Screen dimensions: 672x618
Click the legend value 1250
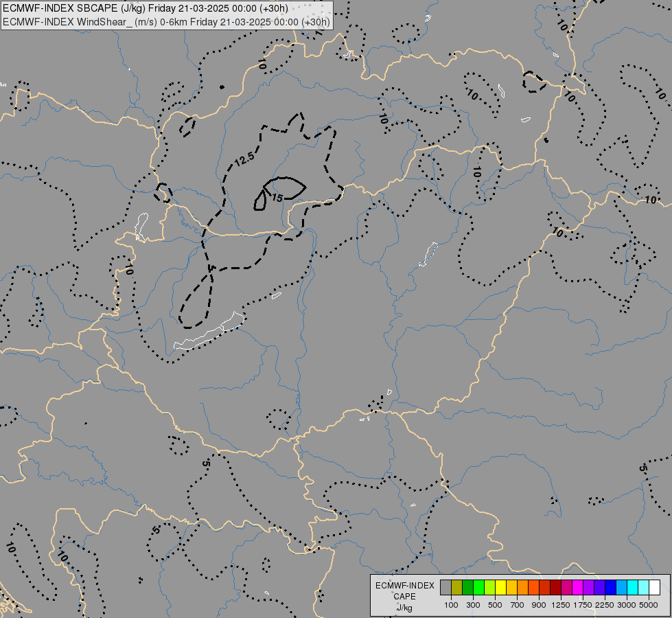coord(561,605)
